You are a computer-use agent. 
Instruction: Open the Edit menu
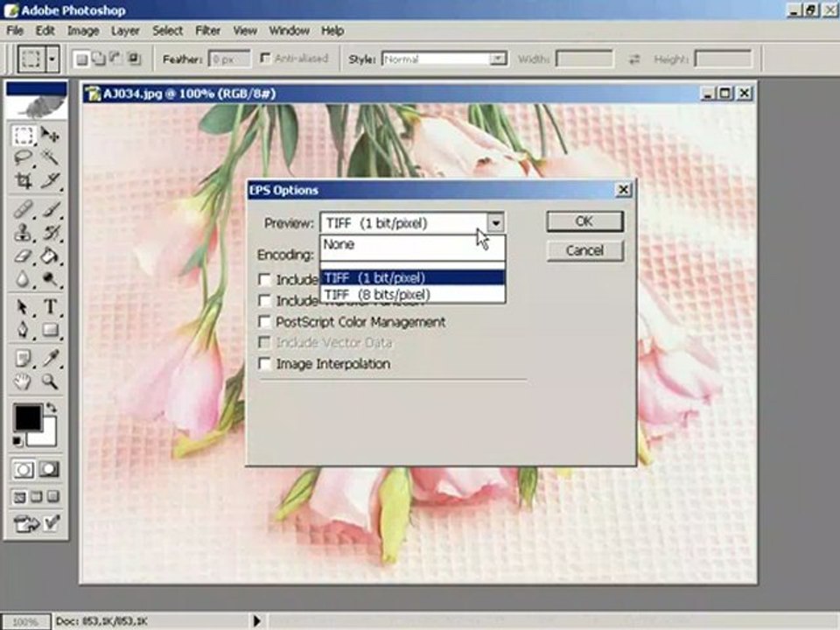click(45, 31)
